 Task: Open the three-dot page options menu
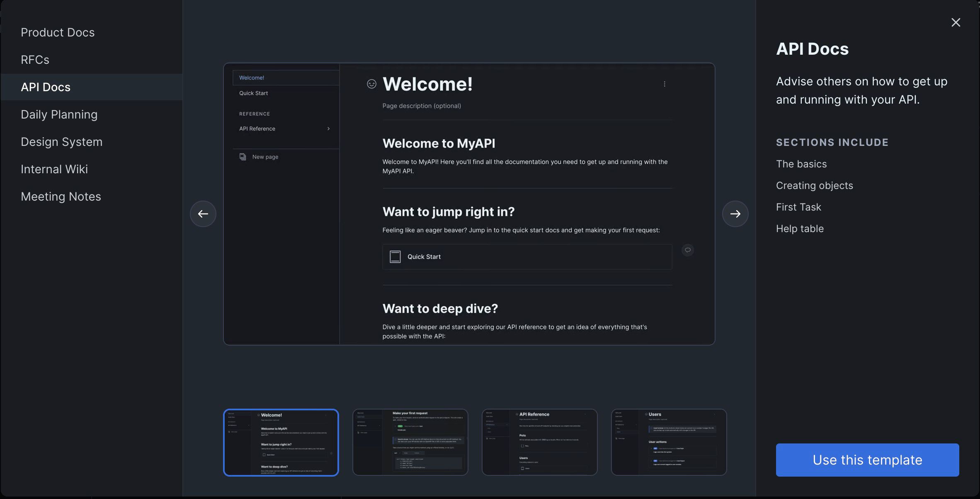click(x=665, y=84)
